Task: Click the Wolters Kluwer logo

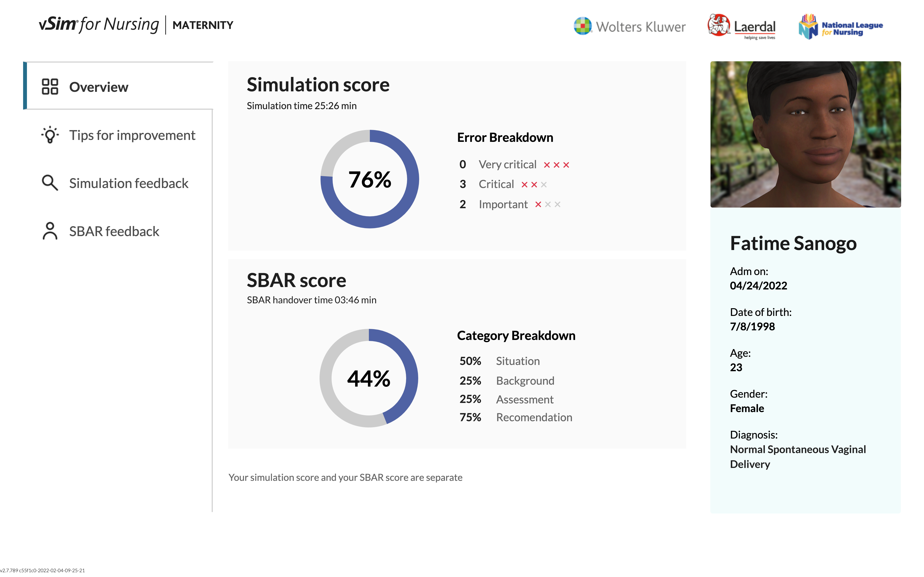Action: tap(629, 26)
